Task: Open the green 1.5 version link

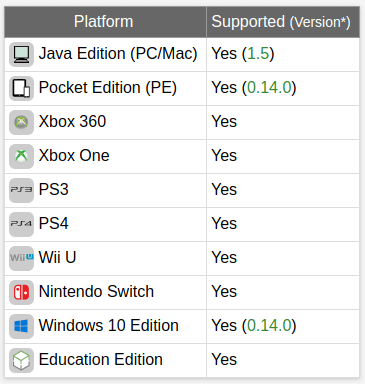Action: 258,54
